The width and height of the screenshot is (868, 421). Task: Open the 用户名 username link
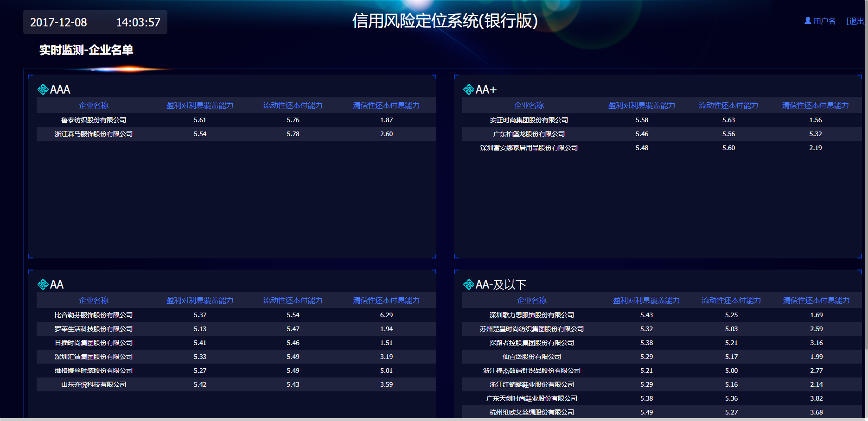coord(824,21)
